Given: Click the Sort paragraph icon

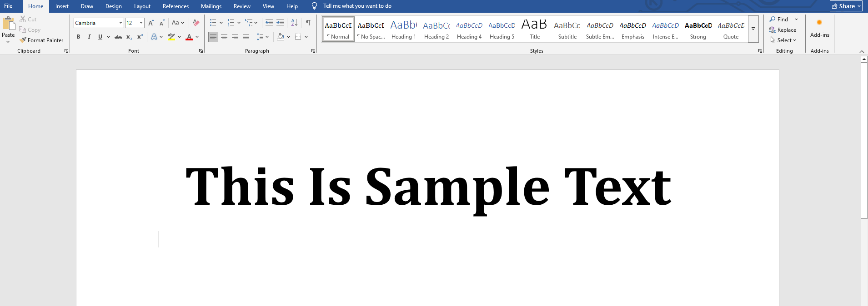Looking at the screenshot, I should coord(294,23).
